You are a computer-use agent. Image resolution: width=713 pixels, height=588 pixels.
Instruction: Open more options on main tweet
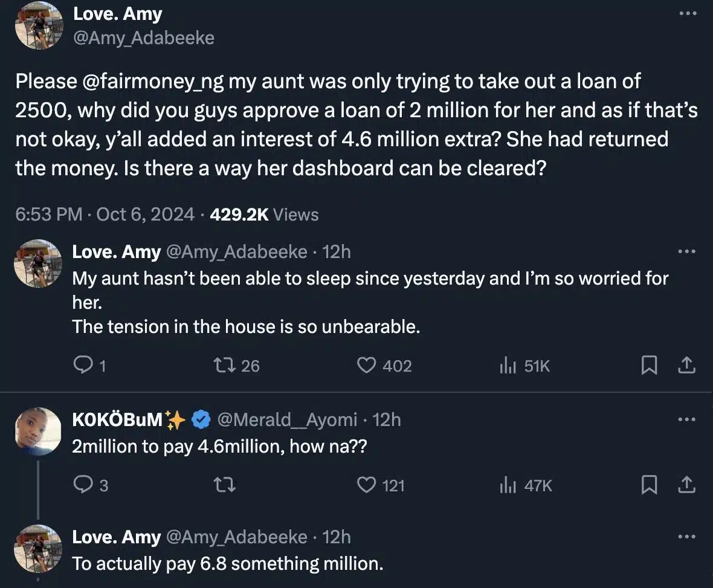click(688, 13)
